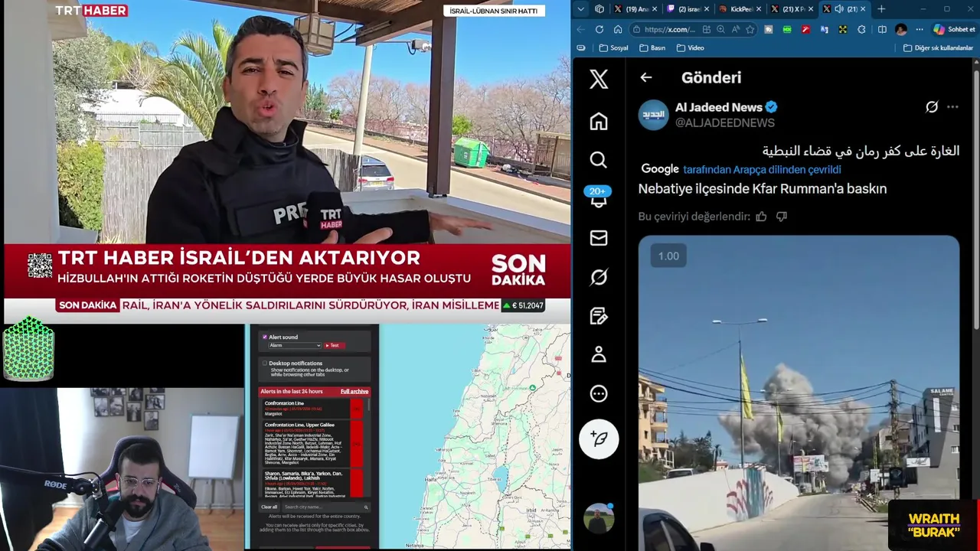980x551 pixels.
Task: Close the active (21) X tab
Action: click(x=863, y=9)
